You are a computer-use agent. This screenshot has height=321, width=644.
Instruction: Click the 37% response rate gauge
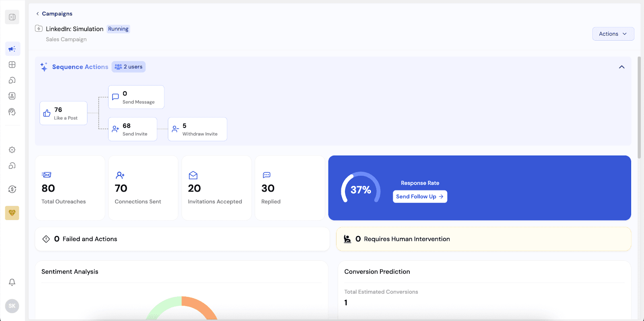pos(361,188)
